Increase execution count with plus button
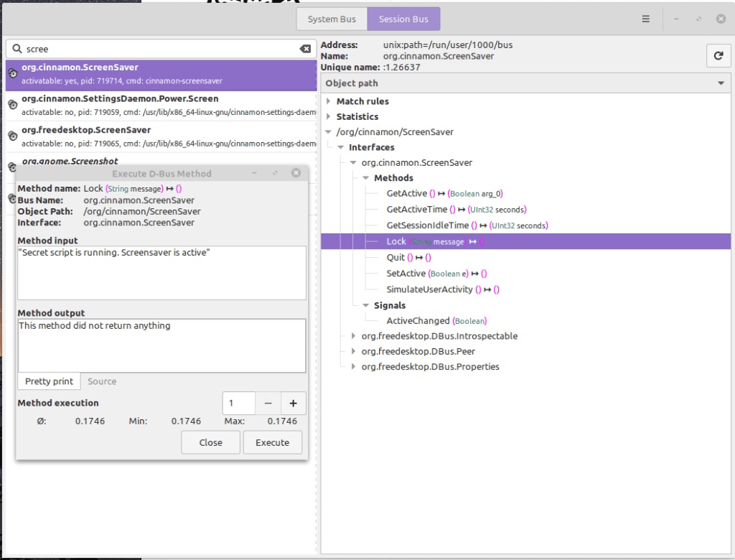This screenshot has height=560, width=735. [293, 403]
